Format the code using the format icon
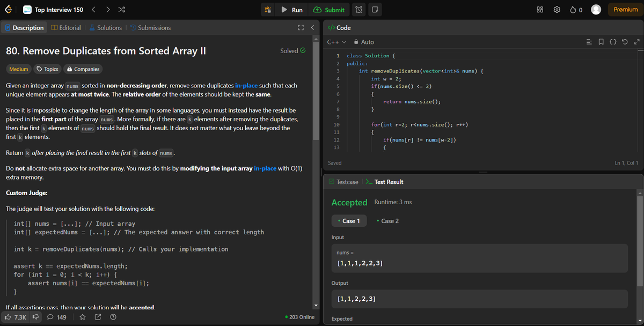This screenshot has height=326, width=644. [613, 42]
